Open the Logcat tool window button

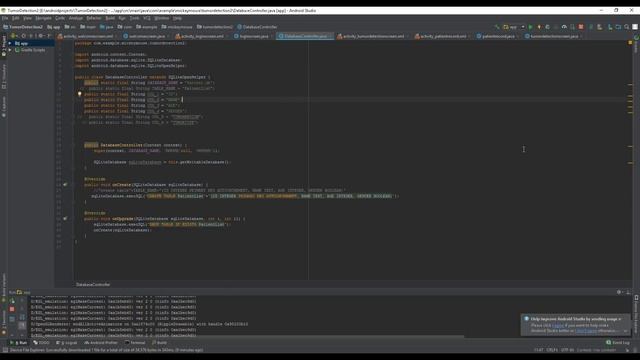67,343
